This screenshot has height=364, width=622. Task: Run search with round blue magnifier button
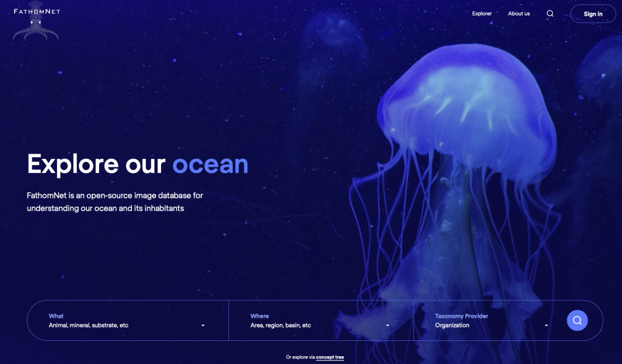point(577,320)
